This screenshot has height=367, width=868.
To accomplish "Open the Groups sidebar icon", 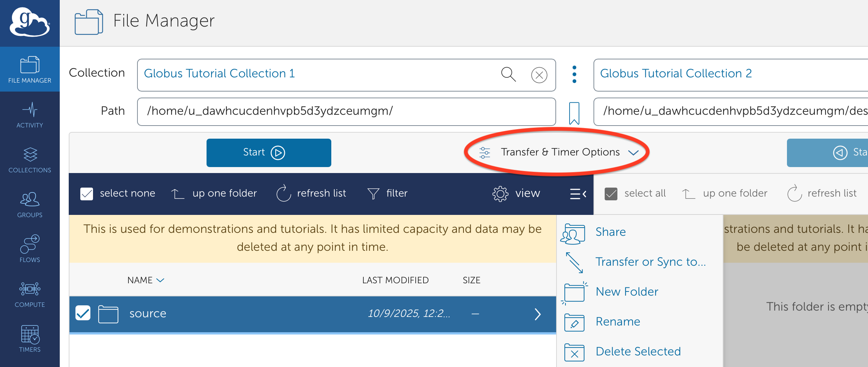I will [30, 205].
